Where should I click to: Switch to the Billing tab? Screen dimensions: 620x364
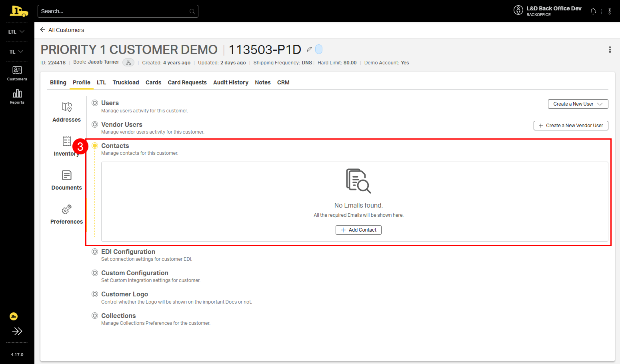click(58, 82)
